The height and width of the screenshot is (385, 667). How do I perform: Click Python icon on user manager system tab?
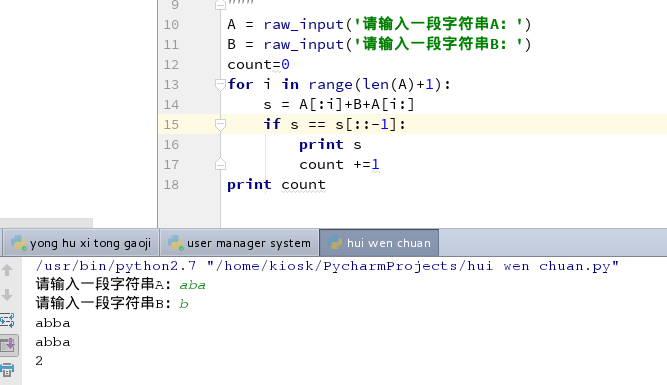coord(175,242)
